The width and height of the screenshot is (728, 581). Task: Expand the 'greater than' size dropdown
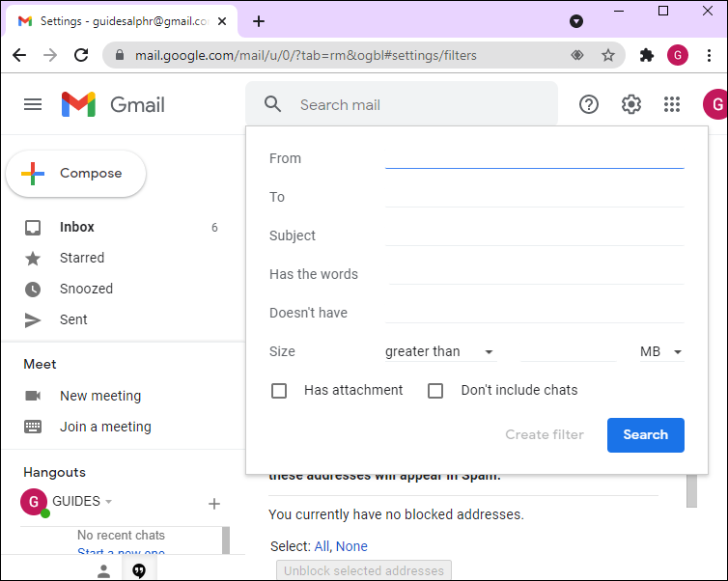[439, 352]
